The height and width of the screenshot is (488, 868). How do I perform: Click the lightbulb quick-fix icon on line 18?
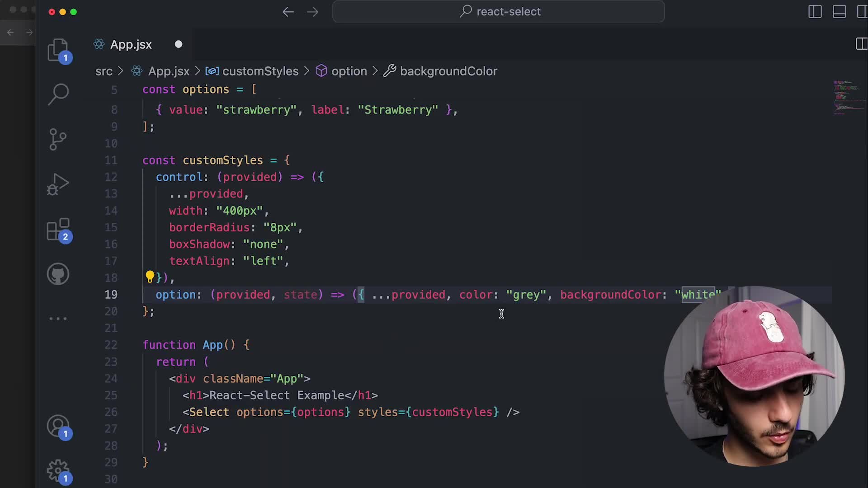tap(150, 277)
